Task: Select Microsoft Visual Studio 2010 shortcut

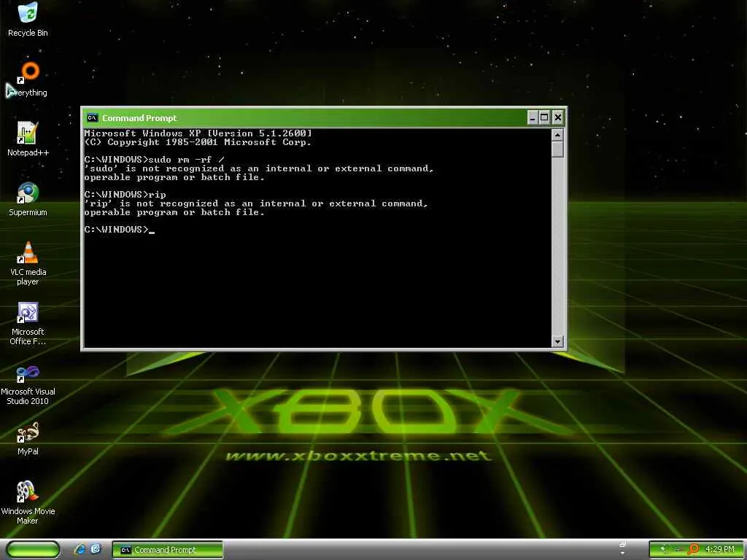Action: [28, 384]
